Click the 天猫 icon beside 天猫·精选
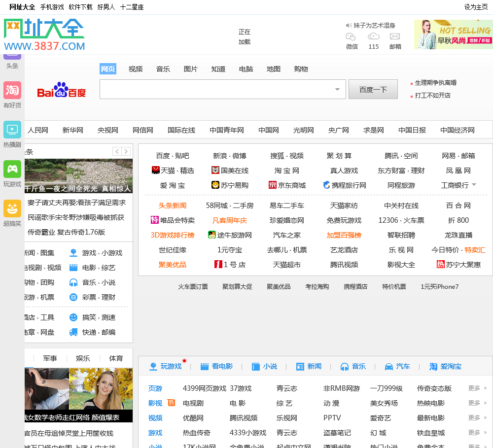The image size is (493, 448). coord(156,170)
